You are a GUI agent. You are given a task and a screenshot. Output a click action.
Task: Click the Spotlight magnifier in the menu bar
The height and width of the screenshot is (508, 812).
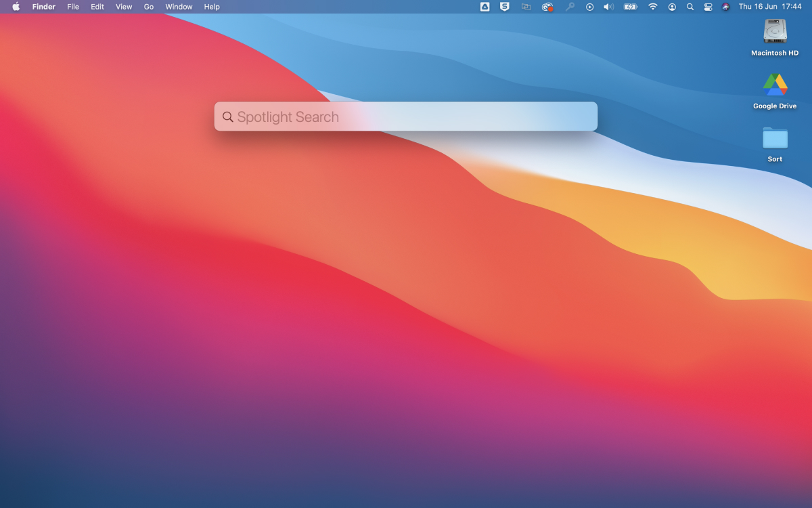[x=690, y=7]
